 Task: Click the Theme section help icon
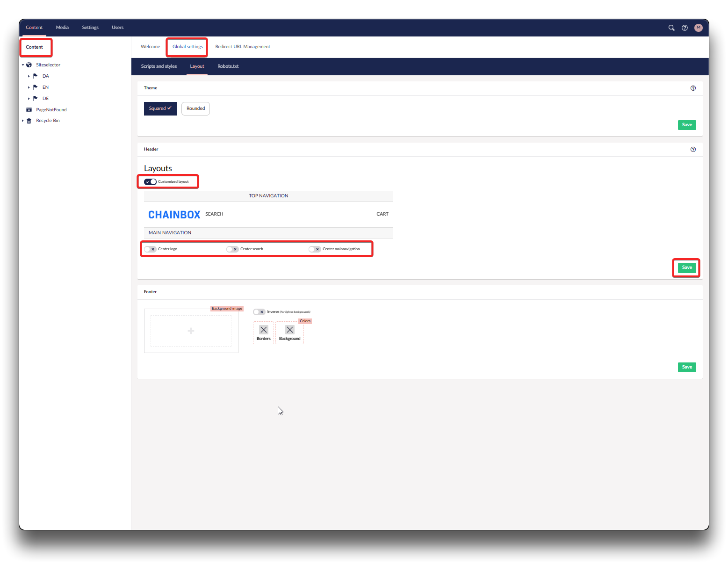[x=693, y=88]
